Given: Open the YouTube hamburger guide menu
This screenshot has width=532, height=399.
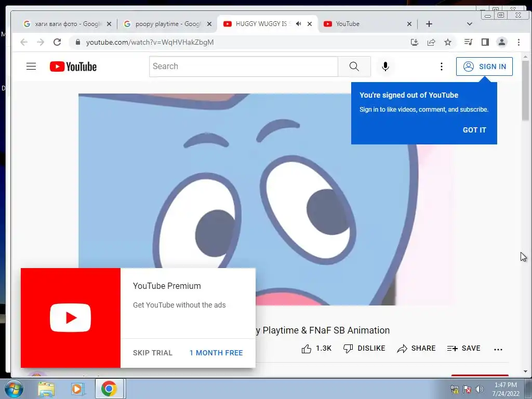Looking at the screenshot, I should coord(31,66).
